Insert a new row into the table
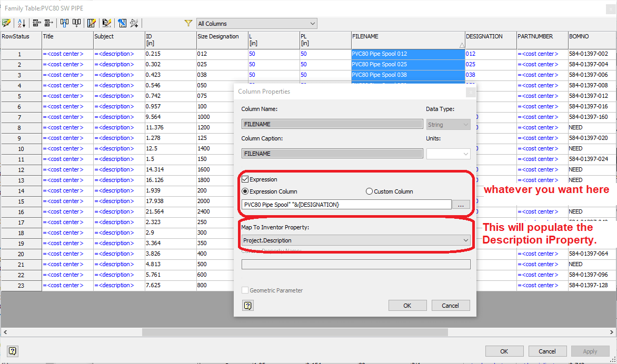Image resolution: width=617 pixels, height=364 pixels. pyautogui.click(x=63, y=23)
